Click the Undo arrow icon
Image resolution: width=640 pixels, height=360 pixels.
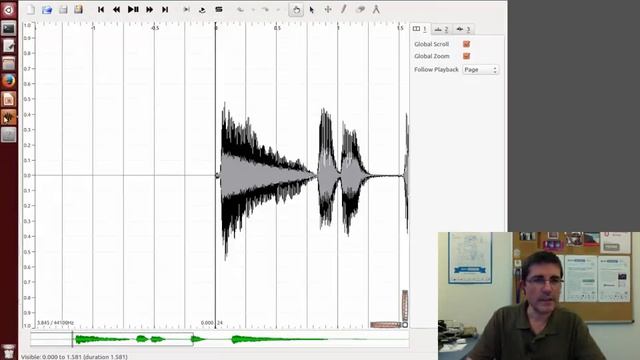[x=240, y=9]
